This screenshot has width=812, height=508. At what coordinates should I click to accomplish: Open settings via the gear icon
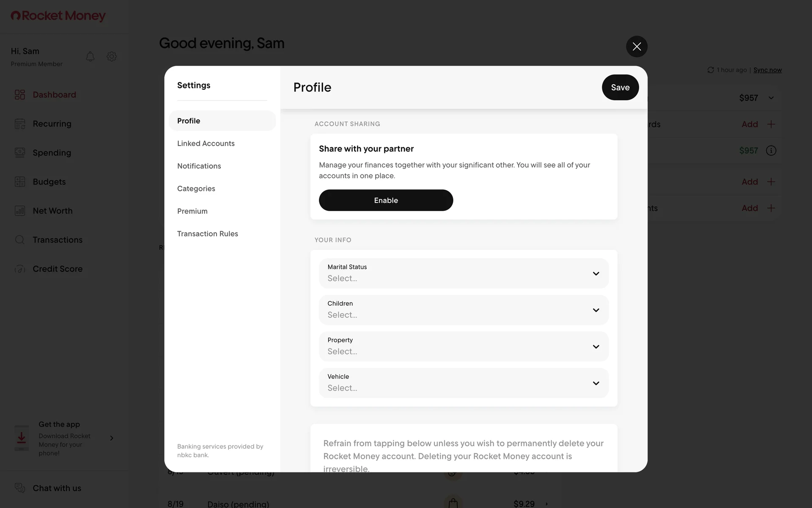tap(112, 56)
